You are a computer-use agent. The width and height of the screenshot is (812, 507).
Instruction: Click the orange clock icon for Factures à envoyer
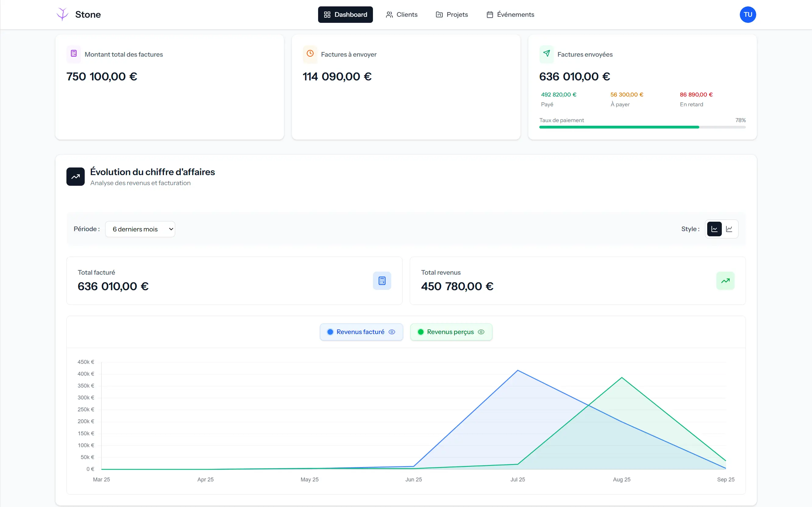(310, 54)
